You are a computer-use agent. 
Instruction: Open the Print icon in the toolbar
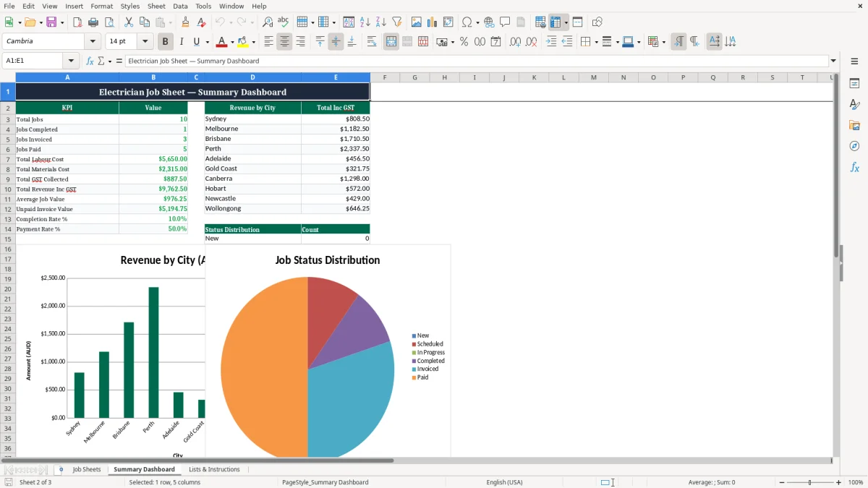(93, 22)
